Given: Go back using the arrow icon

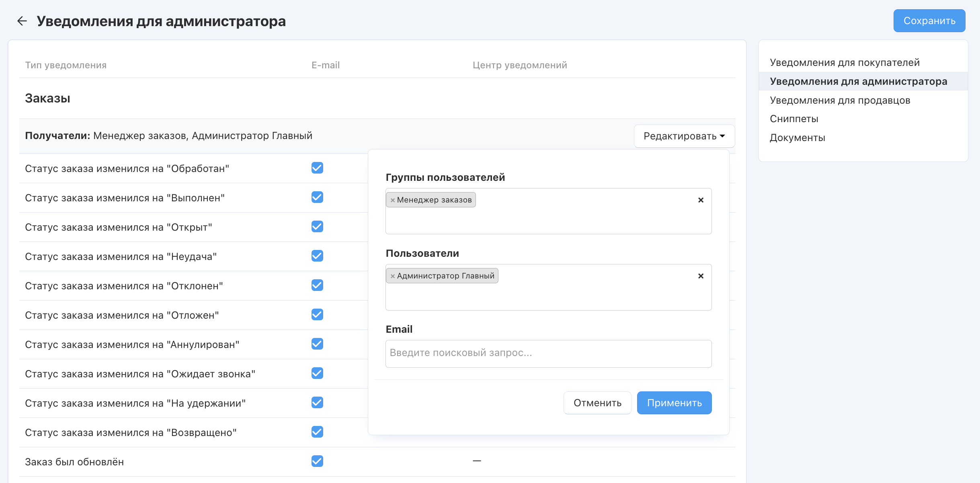Looking at the screenshot, I should click(22, 21).
